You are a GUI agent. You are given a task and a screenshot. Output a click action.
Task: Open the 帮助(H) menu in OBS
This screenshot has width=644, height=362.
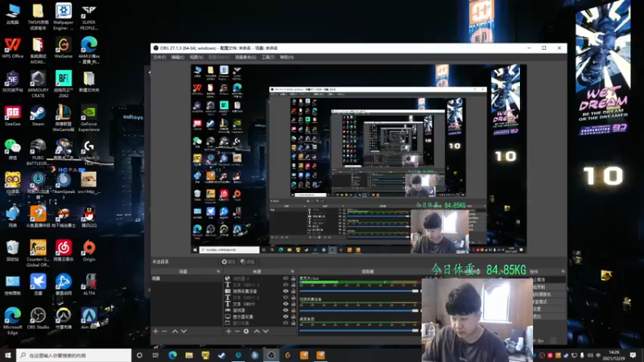point(287,57)
